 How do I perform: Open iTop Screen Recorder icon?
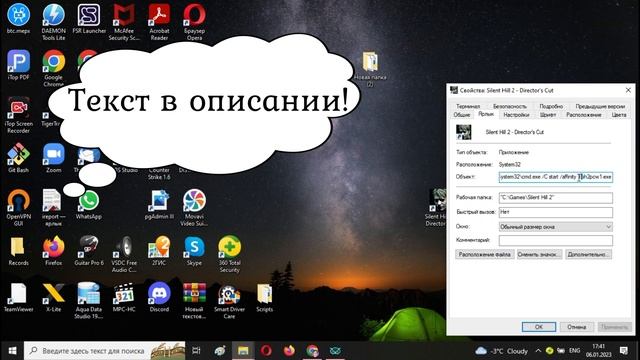[18, 114]
